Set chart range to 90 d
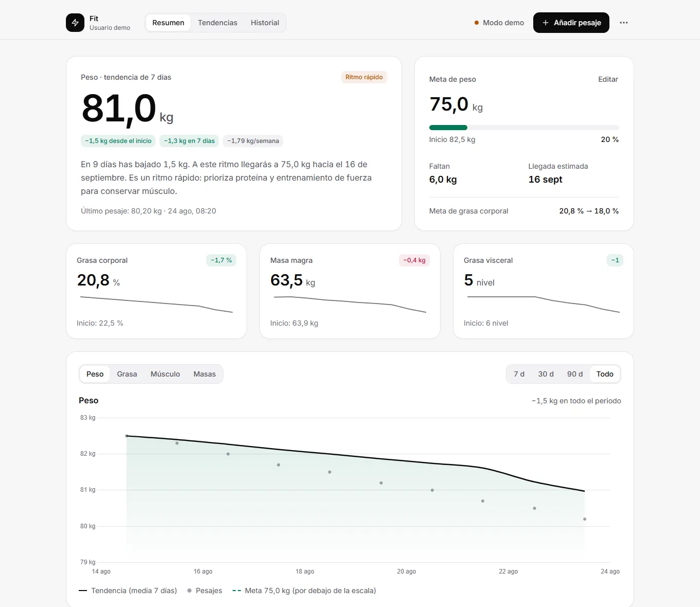Image resolution: width=700 pixels, height=607 pixels. pos(575,374)
